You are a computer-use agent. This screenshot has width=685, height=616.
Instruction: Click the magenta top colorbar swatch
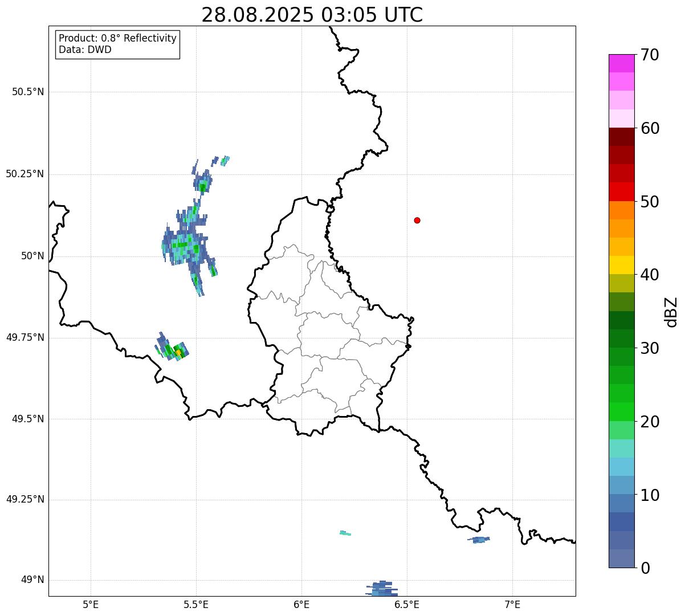coord(621,63)
